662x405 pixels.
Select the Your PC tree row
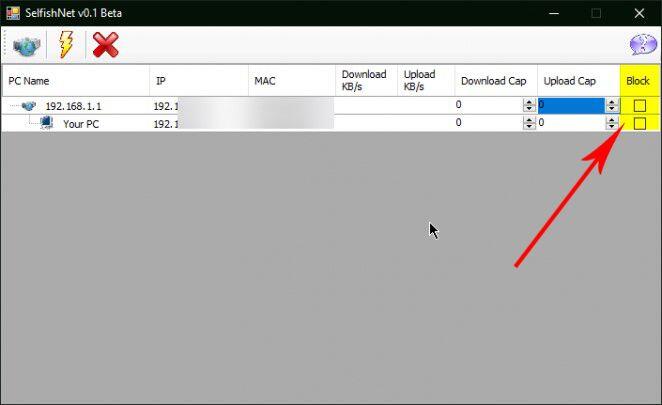[80, 124]
